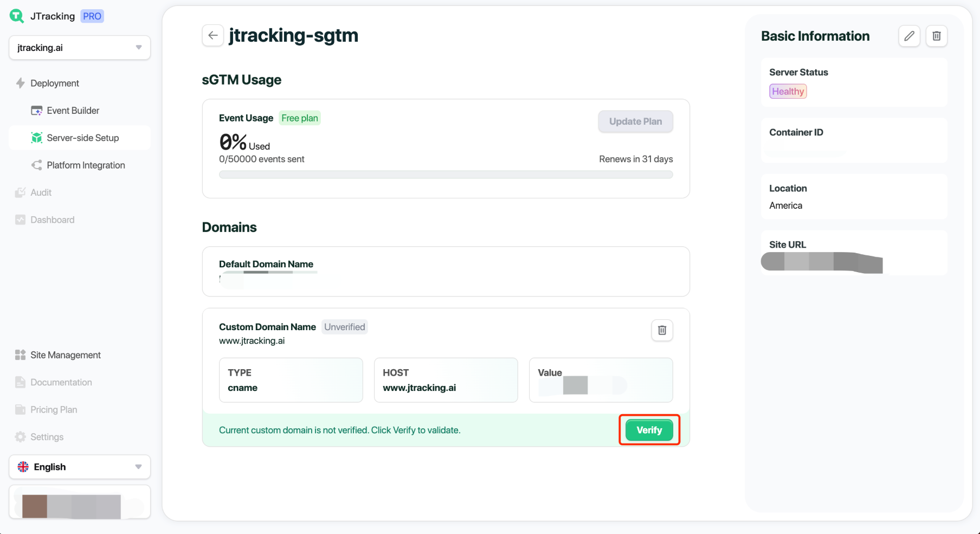
Task: Click the Platform Integration sidebar icon
Action: [37, 165]
